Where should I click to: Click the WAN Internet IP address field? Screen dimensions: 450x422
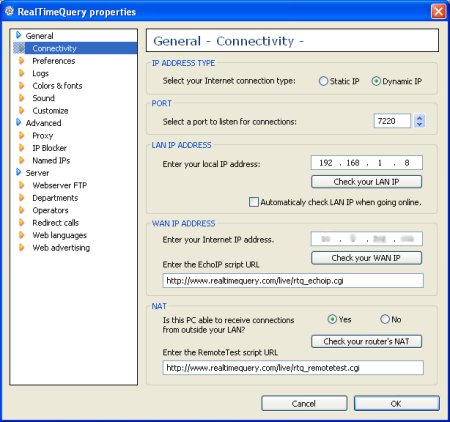pyautogui.click(x=367, y=239)
